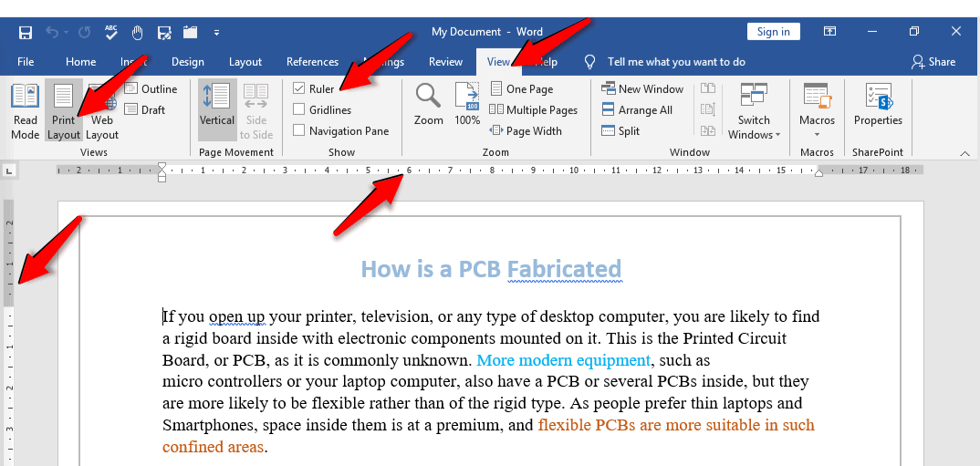Save the document with the floppy icon
This screenshot has width=980, height=466.
click(x=26, y=32)
